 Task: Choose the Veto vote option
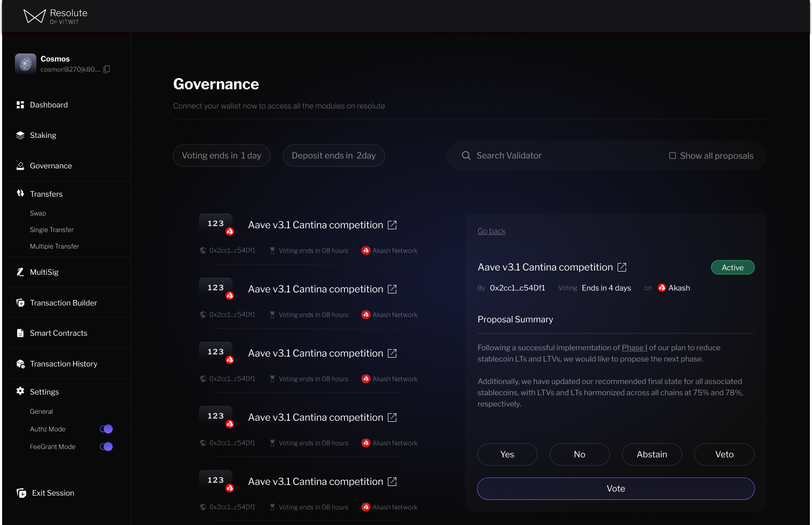(724, 454)
